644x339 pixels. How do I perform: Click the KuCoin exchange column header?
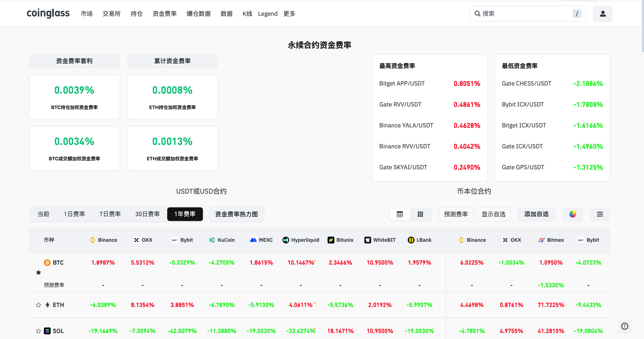222,240
